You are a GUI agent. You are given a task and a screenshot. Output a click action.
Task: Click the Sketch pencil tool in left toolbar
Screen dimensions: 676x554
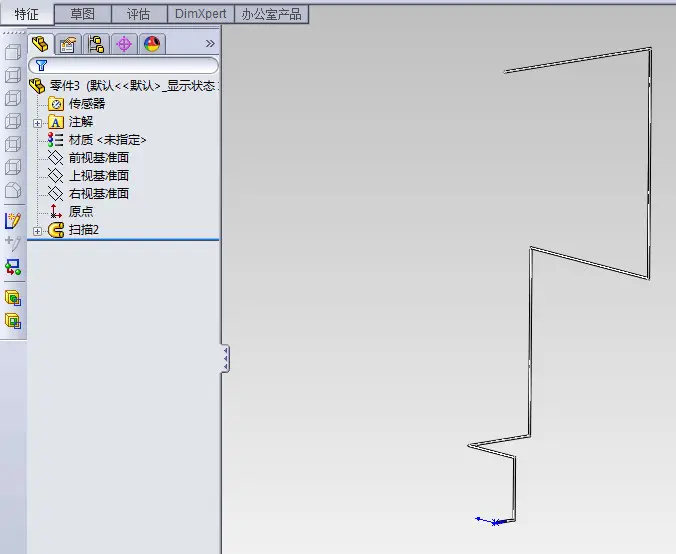(x=13, y=220)
